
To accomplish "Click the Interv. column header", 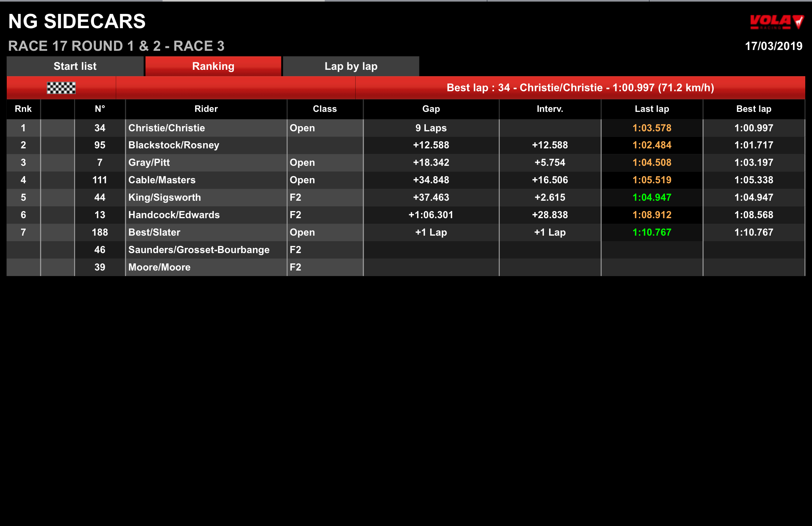I will point(550,109).
